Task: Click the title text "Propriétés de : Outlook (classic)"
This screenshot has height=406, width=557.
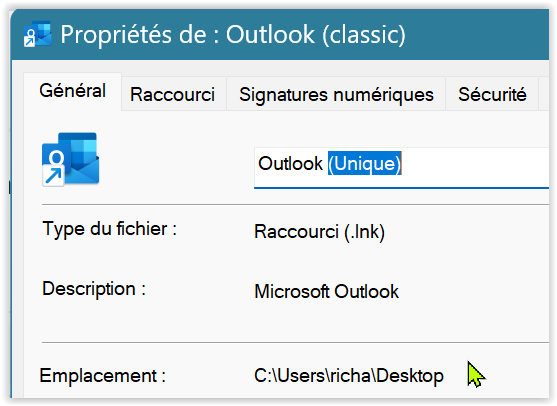Action: click(233, 35)
